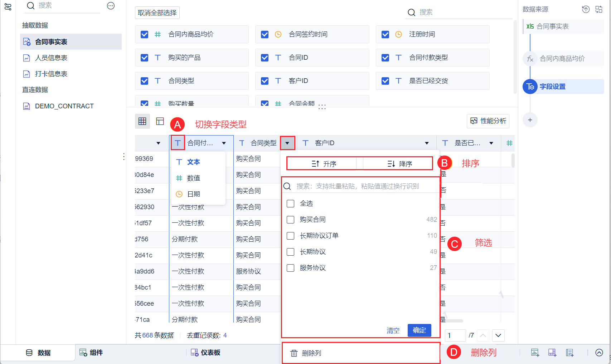Viewport: 611px width, 364px height.
Task: Open dropdown arrow of 客户ID column
Action: click(427, 143)
